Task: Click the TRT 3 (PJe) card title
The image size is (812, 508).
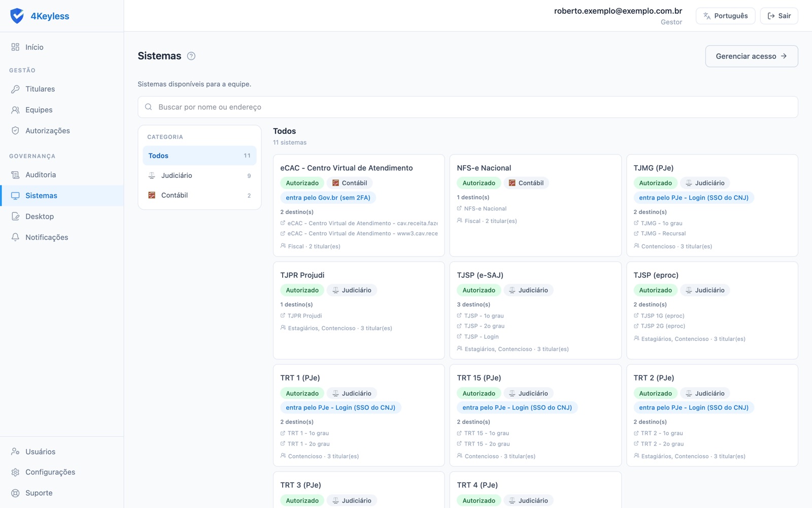Action: tap(300, 485)
